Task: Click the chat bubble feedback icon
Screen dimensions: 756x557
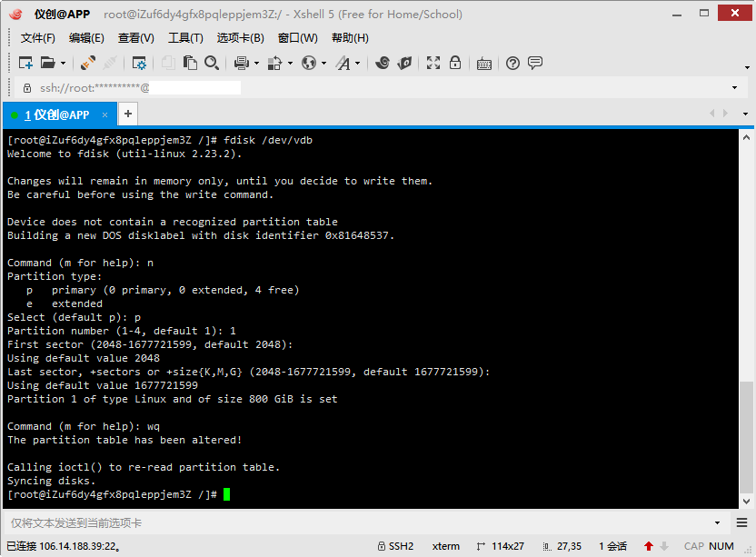Action: coord(535,63)
